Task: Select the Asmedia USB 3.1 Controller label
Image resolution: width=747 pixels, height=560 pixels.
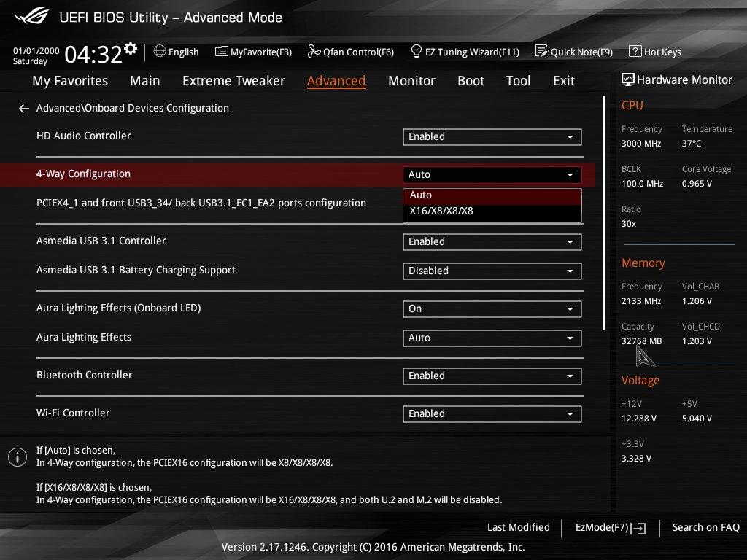Action: point(101,241)
